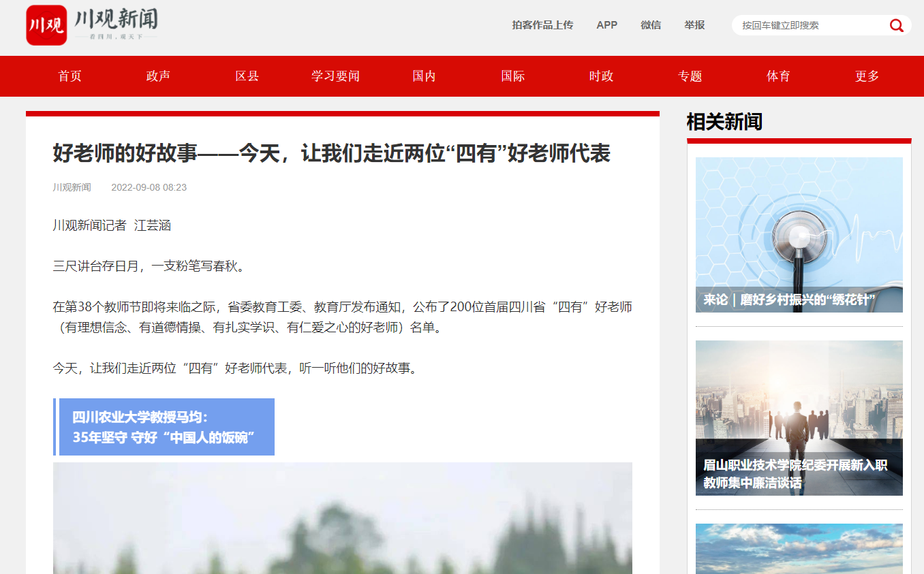The image size is (924, 574).
Task: Switch to 国际 news section
Action: coord(512,76)
